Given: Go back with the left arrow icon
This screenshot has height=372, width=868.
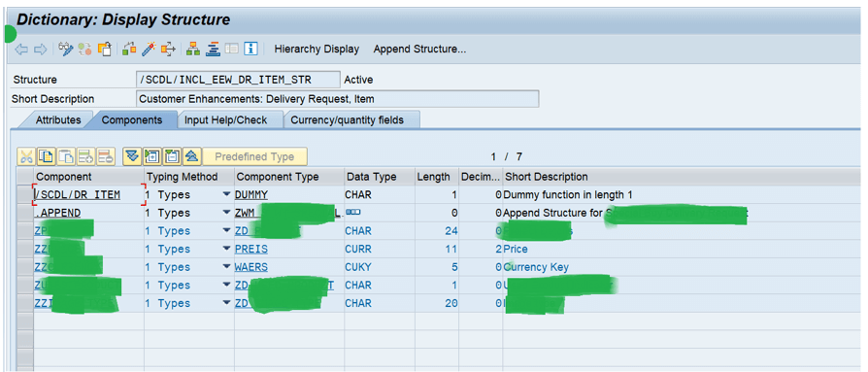Looking at the screenshot, I should (x=21, y=50).
